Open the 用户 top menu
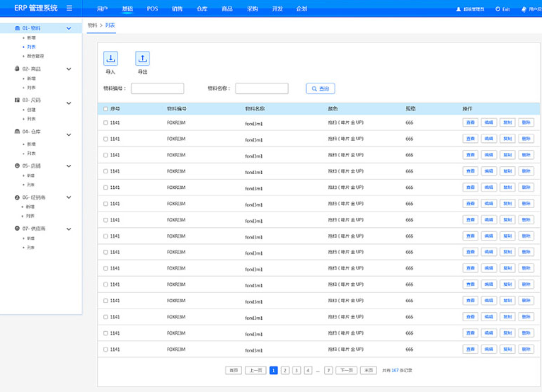 point(103,8)
